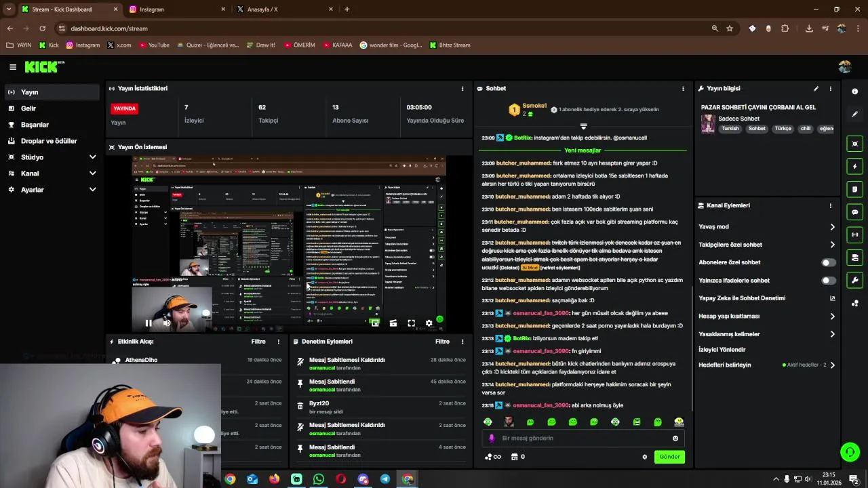Pause the stream preview
The image size is (868, 488).
149,323
